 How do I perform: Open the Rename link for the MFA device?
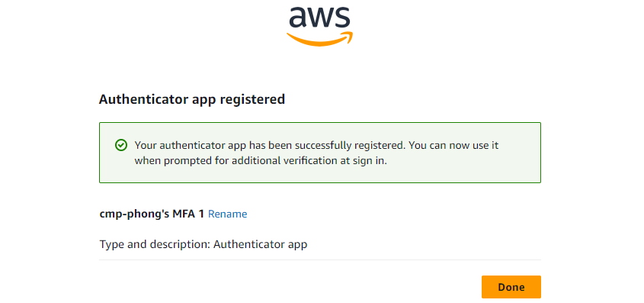228,214
